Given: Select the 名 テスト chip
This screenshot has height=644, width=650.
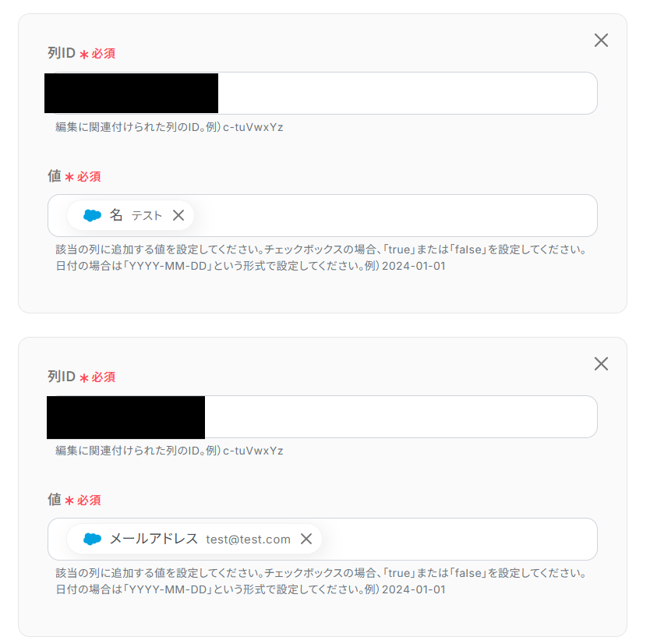Looking at the screenshot, I should [x=130, y=215].
